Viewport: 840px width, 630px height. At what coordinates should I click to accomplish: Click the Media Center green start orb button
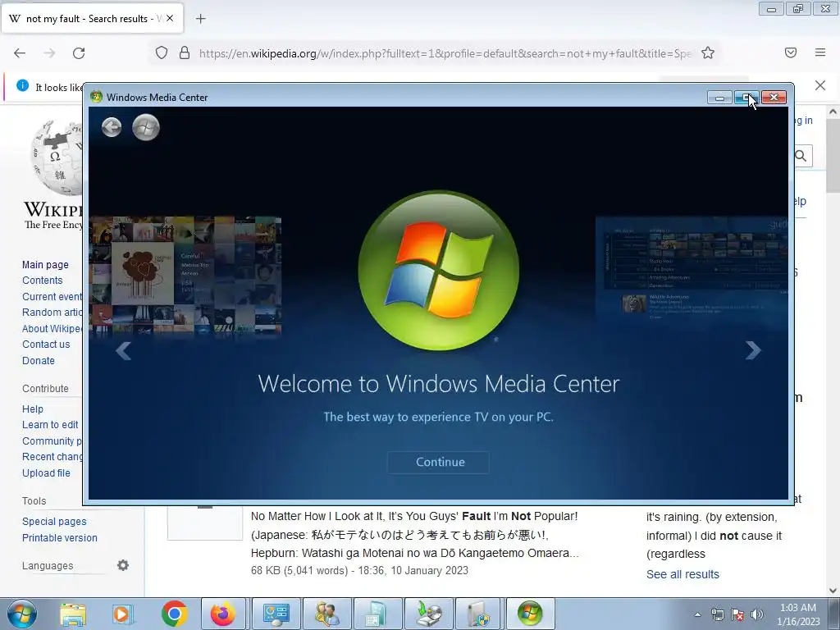tap(146, 127)
